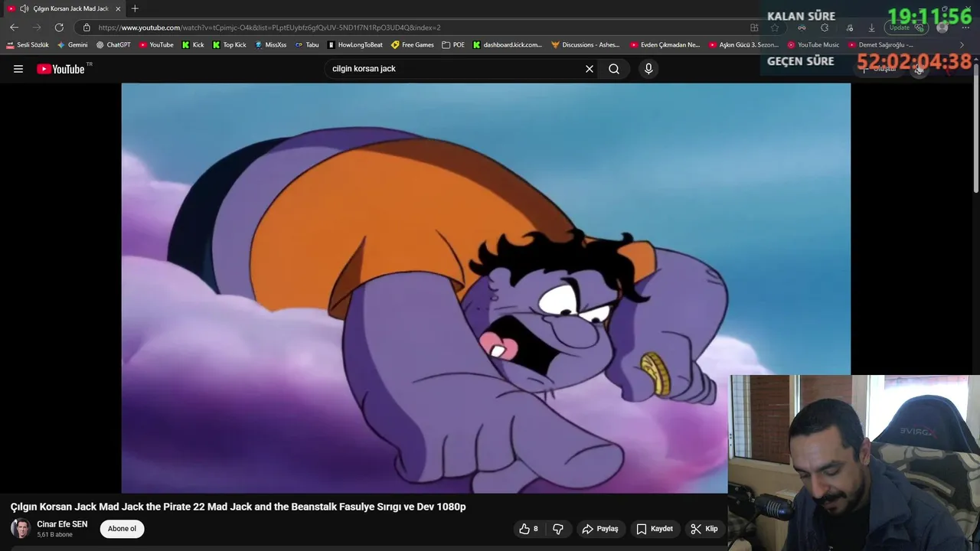Subscribe with the Abone ol button
Screen dimensions: 980x551
pyautogui.click(x=122, y=529)
